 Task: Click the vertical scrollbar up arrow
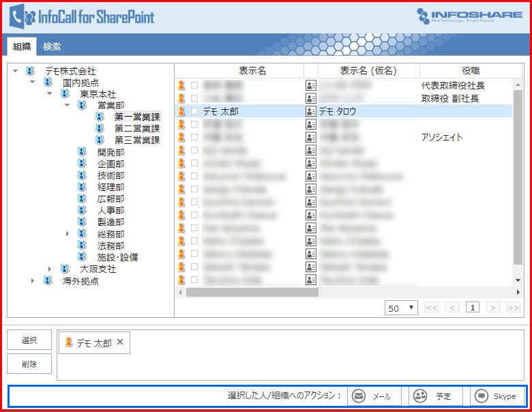(x=518, y=84)
